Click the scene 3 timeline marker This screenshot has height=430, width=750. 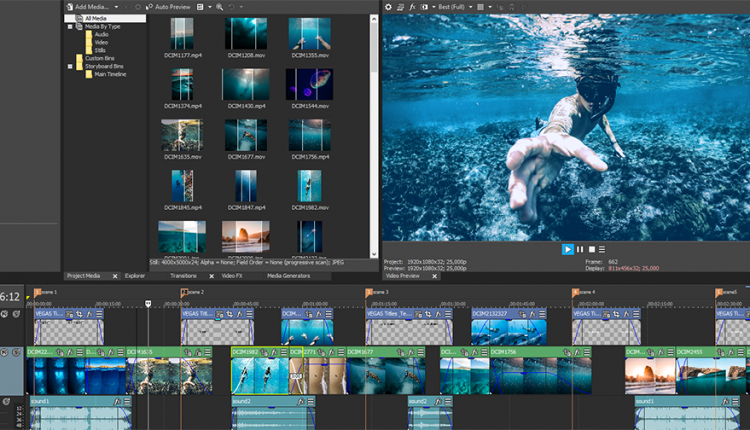(x=369, y=292)
